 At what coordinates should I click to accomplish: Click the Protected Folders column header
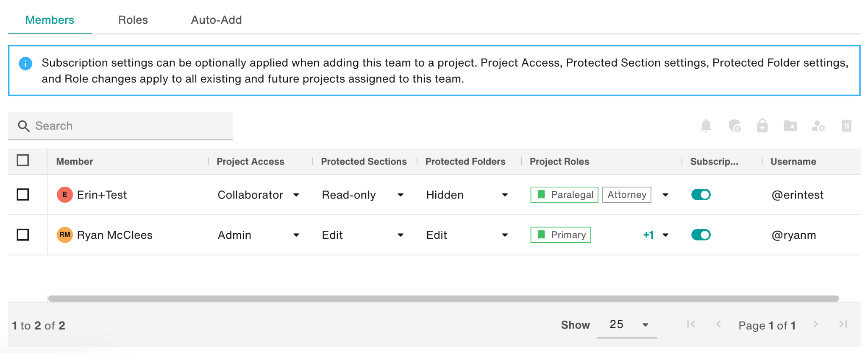pyautogui.click(x=465, y=162)
